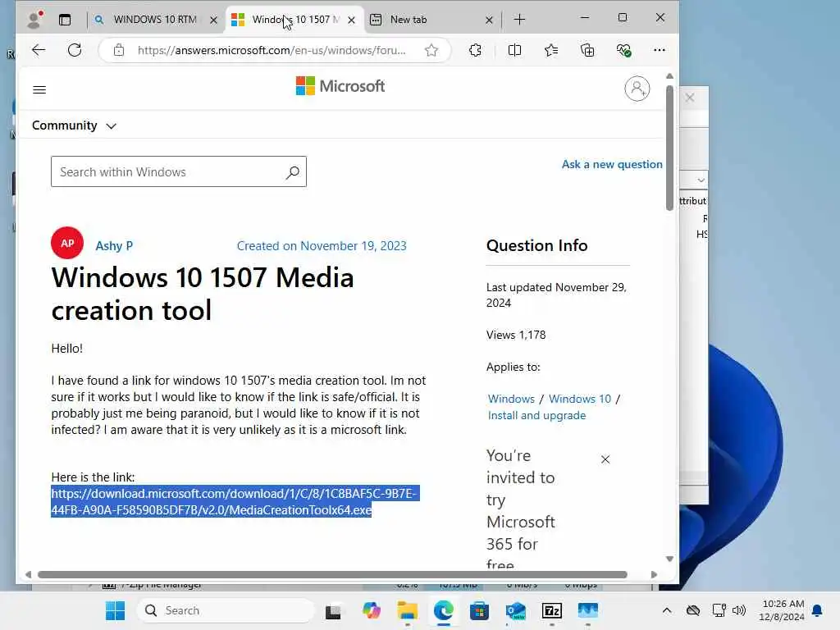Go back using the back arrow

(x=39, y=50)
